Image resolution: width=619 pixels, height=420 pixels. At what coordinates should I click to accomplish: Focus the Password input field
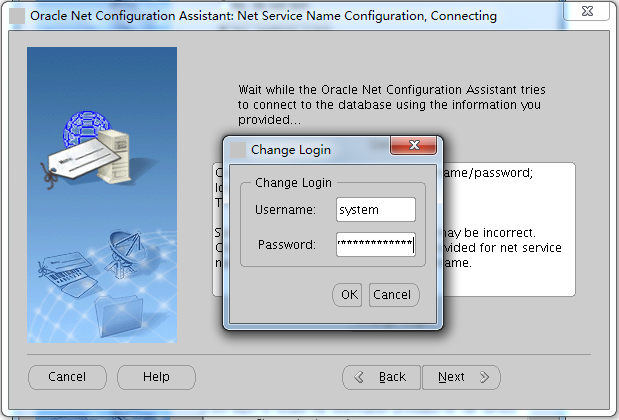point(375,244)
